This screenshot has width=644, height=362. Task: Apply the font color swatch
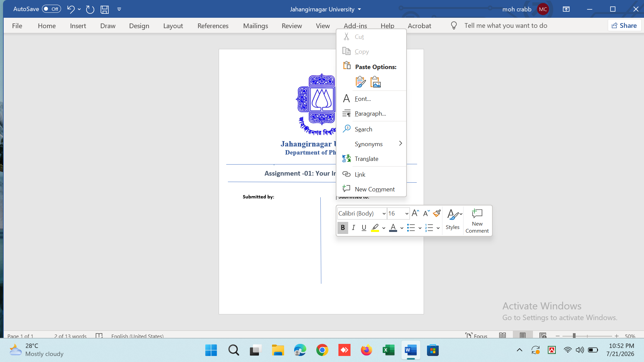(393, 228)
